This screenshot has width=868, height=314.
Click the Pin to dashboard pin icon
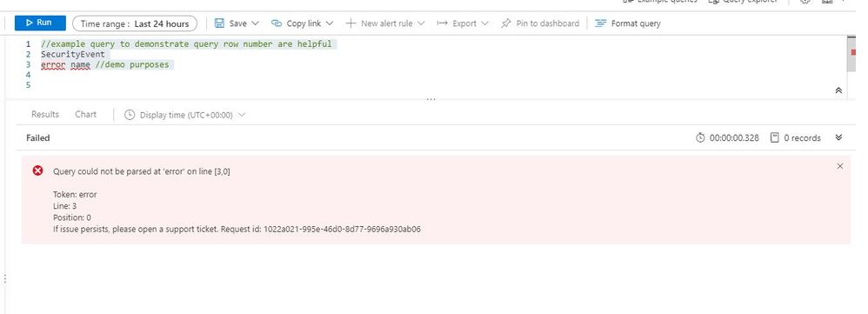(505, 23)
